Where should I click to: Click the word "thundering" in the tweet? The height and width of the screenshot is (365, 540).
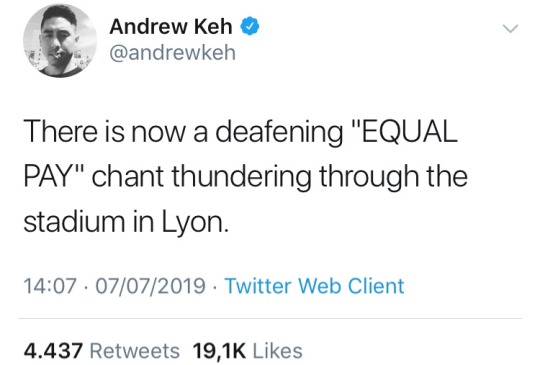(242, 178)
